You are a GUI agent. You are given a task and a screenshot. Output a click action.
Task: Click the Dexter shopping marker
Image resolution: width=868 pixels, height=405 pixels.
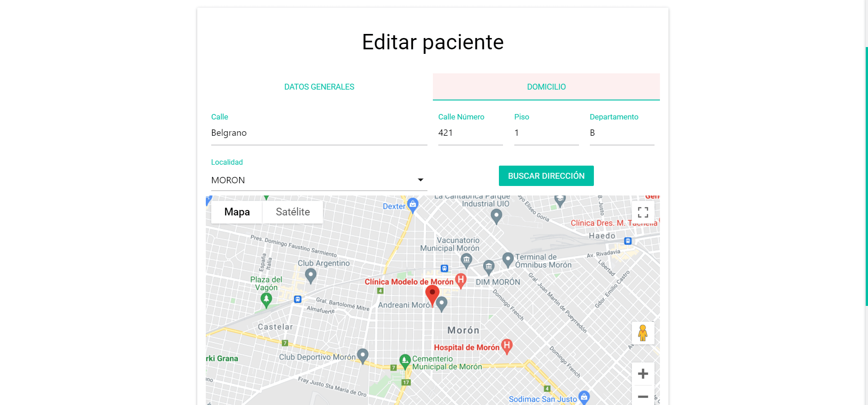[413, 205]
